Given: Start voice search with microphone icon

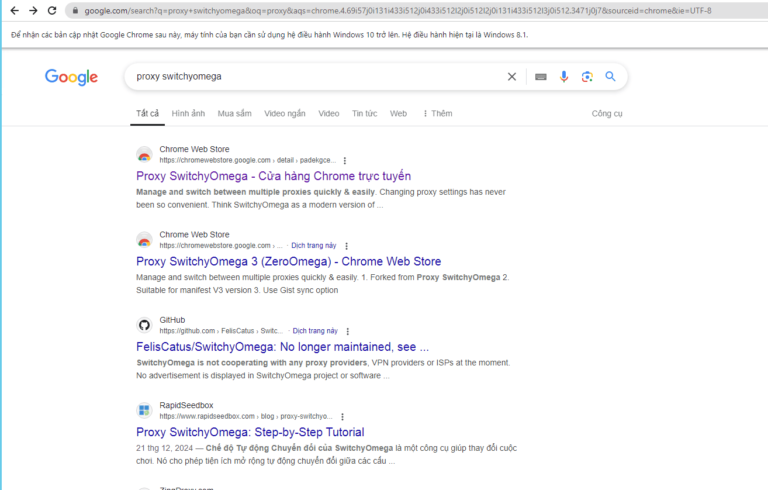Looking at the screenshot, I should pos(564,77).
